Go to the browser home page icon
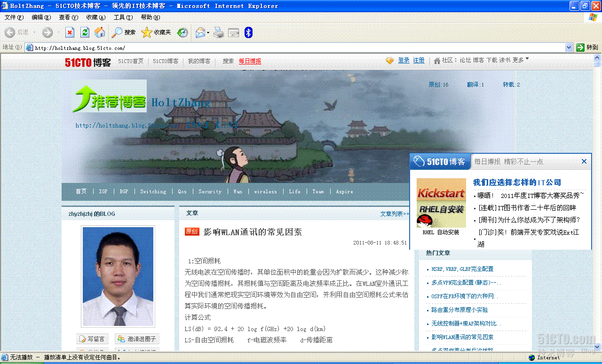602x364 pixels. point(100,32)
